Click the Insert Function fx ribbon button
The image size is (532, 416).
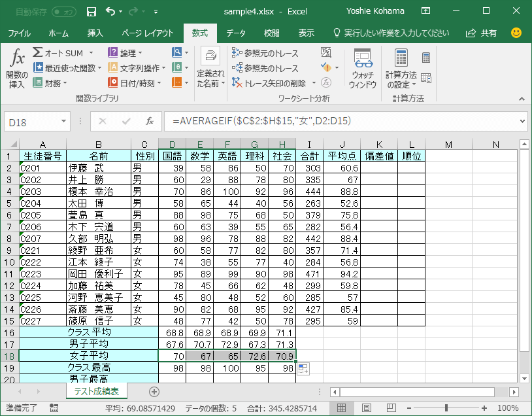(x=17, y=68)
